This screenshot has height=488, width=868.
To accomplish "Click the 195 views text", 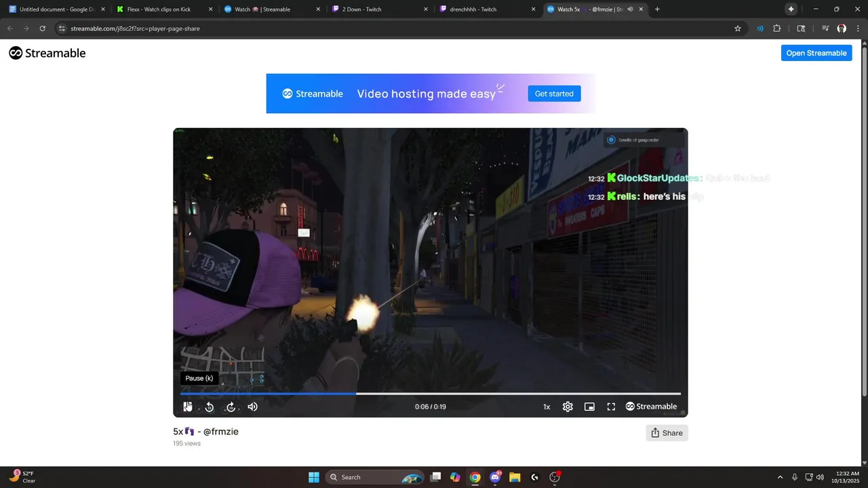I will tap(186, 443).
